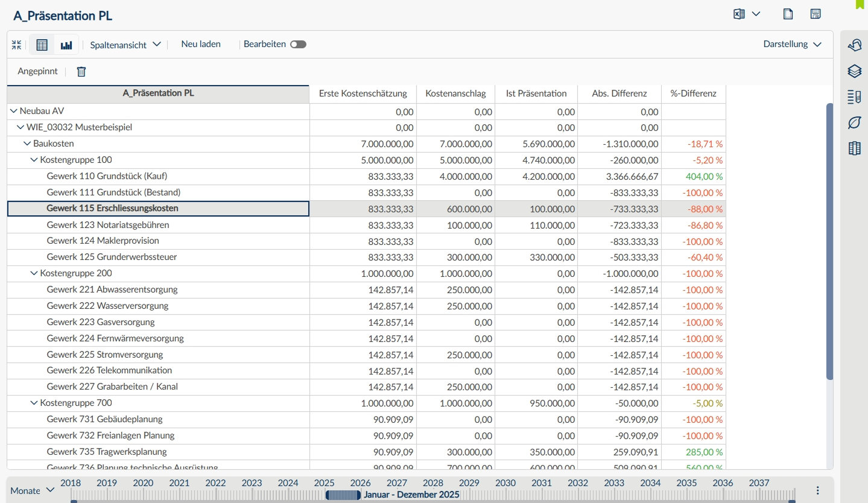Click year 2018 on the timeline

[71, 483]
